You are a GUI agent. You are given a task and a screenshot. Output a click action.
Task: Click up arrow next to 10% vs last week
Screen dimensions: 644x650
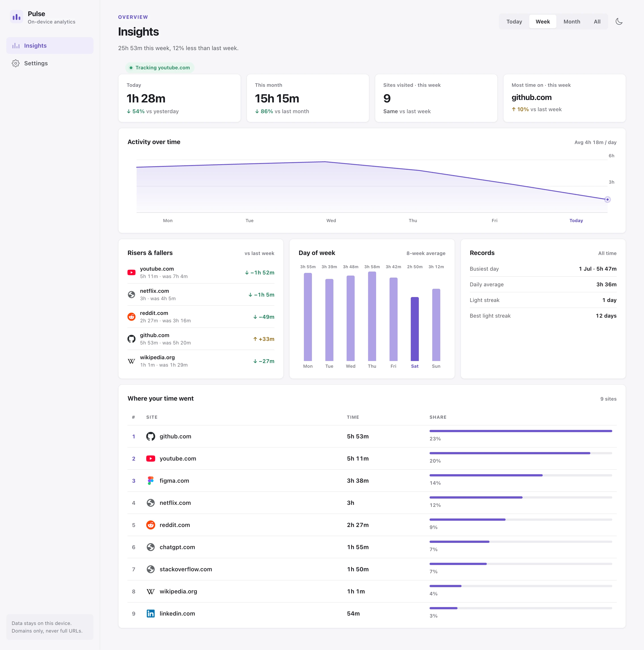point(513,109)
